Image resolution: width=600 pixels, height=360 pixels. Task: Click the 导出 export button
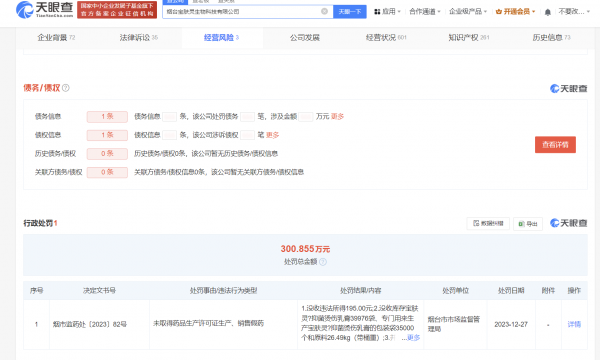pyautogui.click(x=528, y=224)
